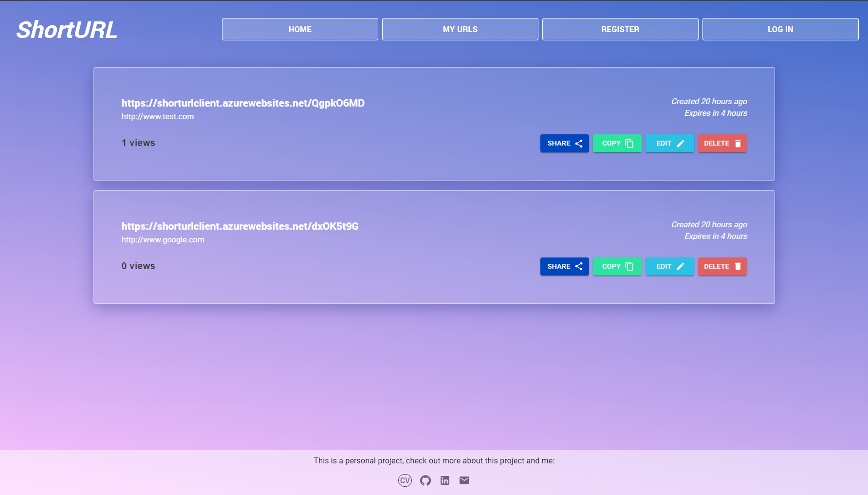Click the http://www.google.com original URL
Image resolution: width=868 pixels, height=495 pixels.
point(163,240)
